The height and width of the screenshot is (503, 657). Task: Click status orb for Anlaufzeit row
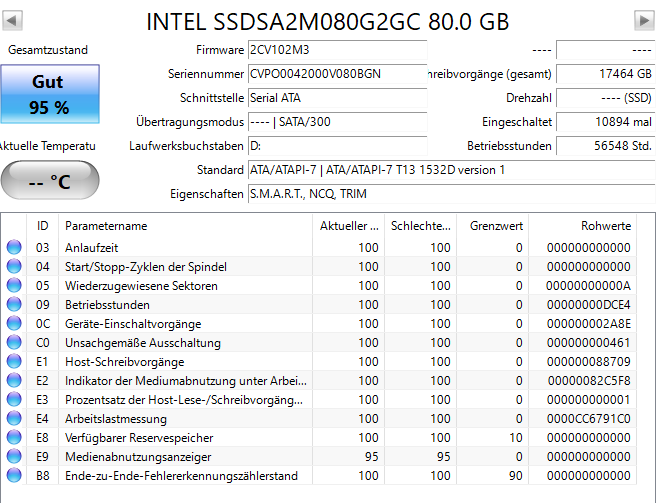click(14, 247)
